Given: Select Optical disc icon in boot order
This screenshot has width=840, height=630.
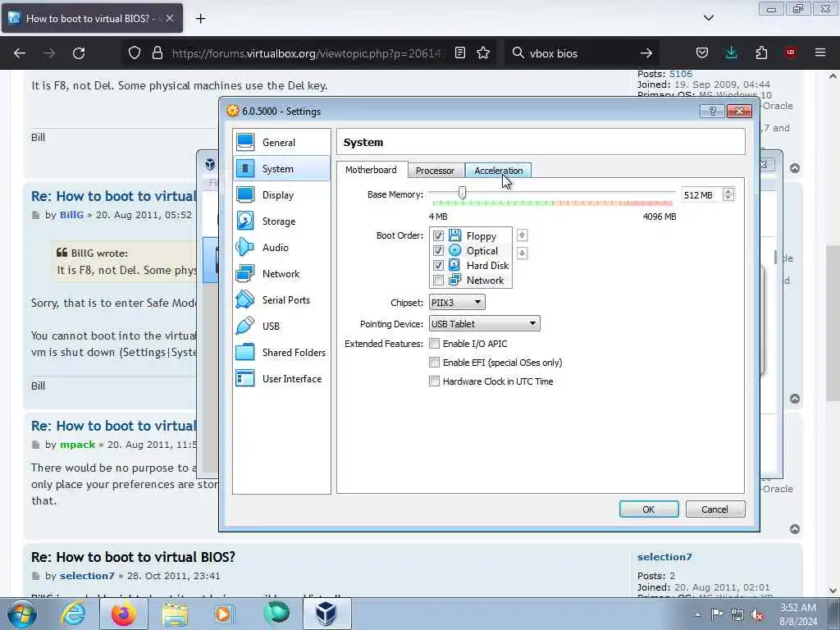Looking at the screenshot, I should pos(454,250).
